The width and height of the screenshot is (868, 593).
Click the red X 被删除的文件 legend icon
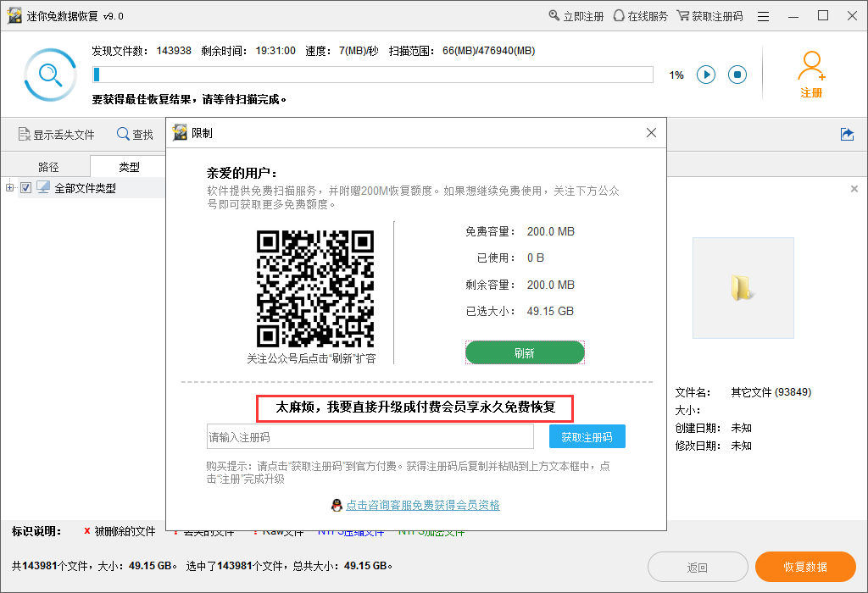(87, 531)
